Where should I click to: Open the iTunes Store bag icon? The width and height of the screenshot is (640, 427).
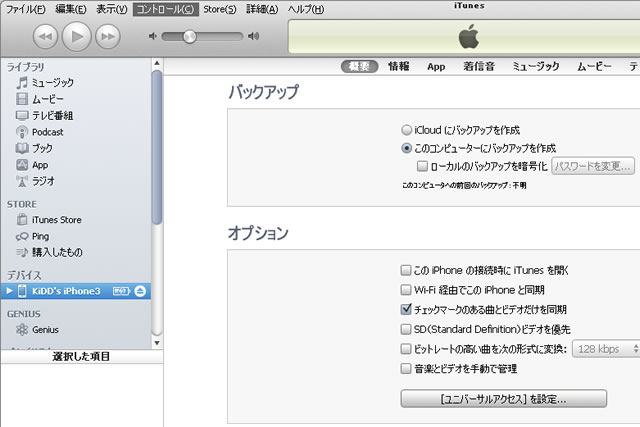pyautogui.click(x=22, y=220)
